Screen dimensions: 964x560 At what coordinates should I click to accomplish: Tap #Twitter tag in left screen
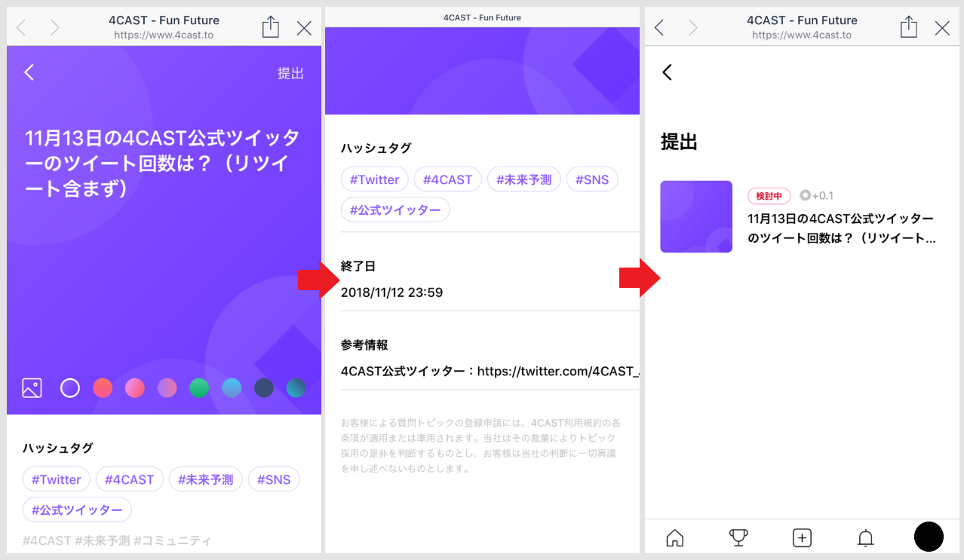point(57,479)
